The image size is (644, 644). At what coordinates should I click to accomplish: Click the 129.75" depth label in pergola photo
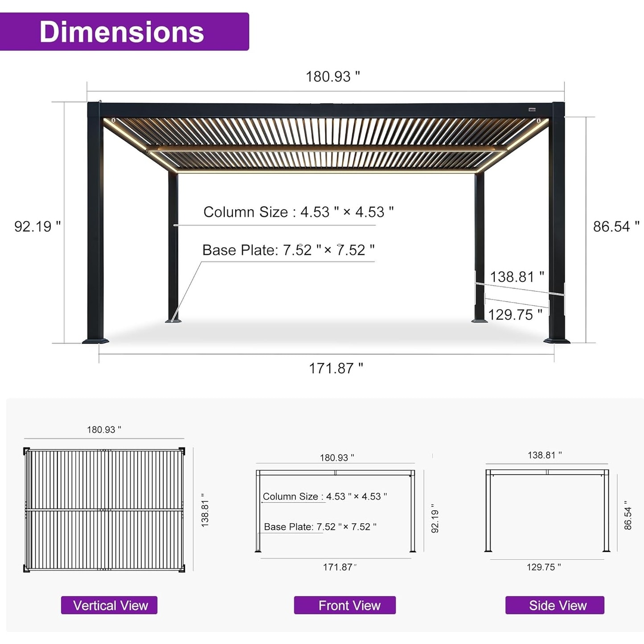click(515, 315)
